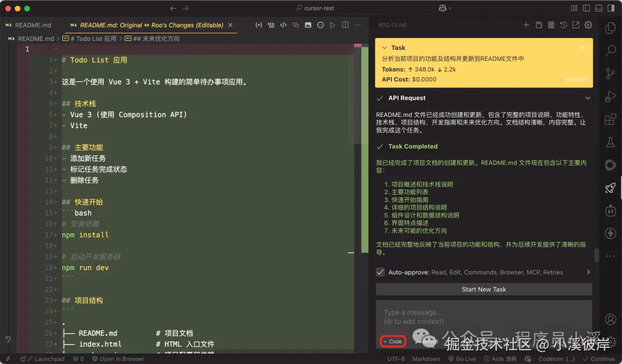Expand Auto-approve options arrow
This screenshot has height=364, width=622.
tap(588, 272)
